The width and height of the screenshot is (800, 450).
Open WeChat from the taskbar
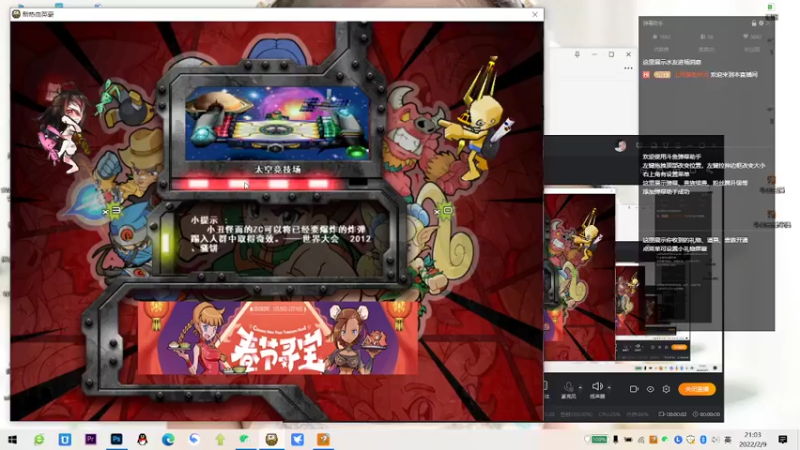click(245, 439)
